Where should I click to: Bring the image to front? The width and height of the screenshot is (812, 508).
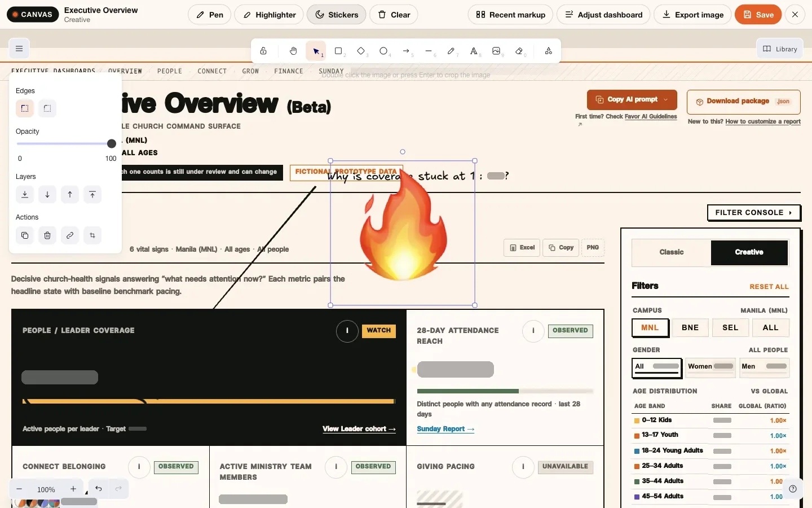tap(92, 195)
